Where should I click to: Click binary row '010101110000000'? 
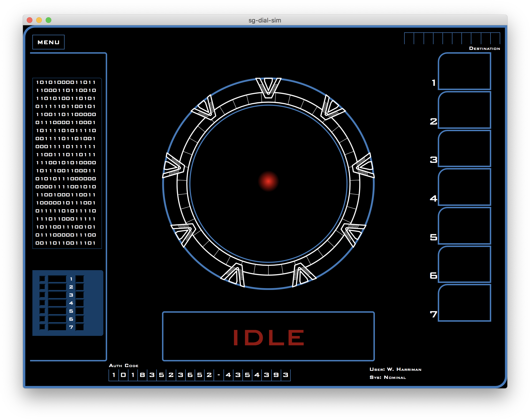(x=66, y=179)
